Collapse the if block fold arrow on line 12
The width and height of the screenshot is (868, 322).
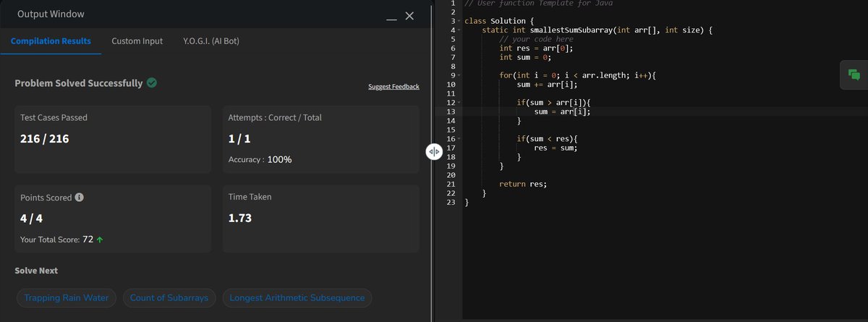point(459,103)
